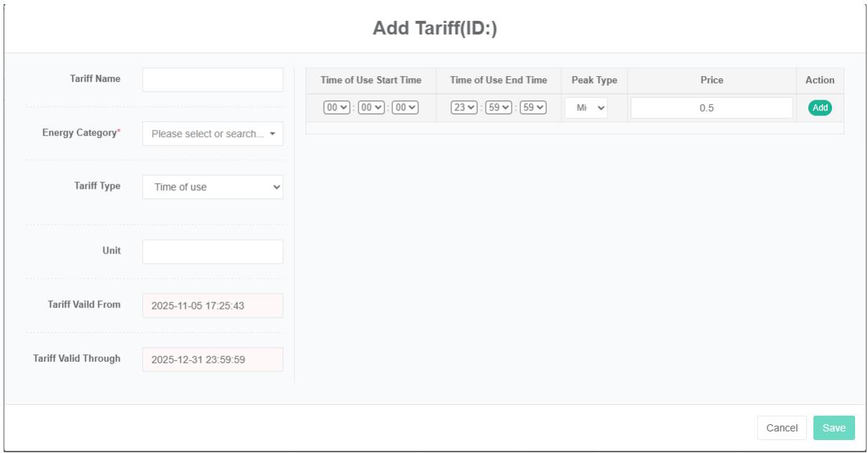The width and height of the screenshot is (868, 453).
Task: Open the end time minute dropdown
Action: 499,108
